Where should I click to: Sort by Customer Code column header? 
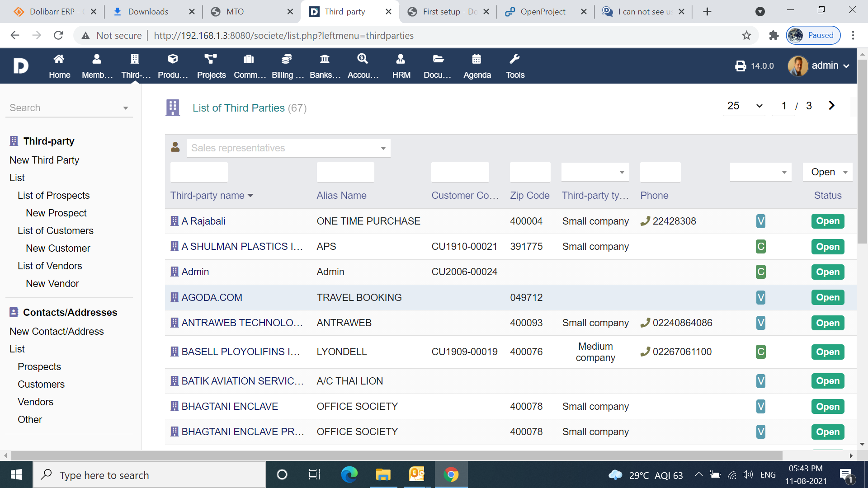pos(465,196)
